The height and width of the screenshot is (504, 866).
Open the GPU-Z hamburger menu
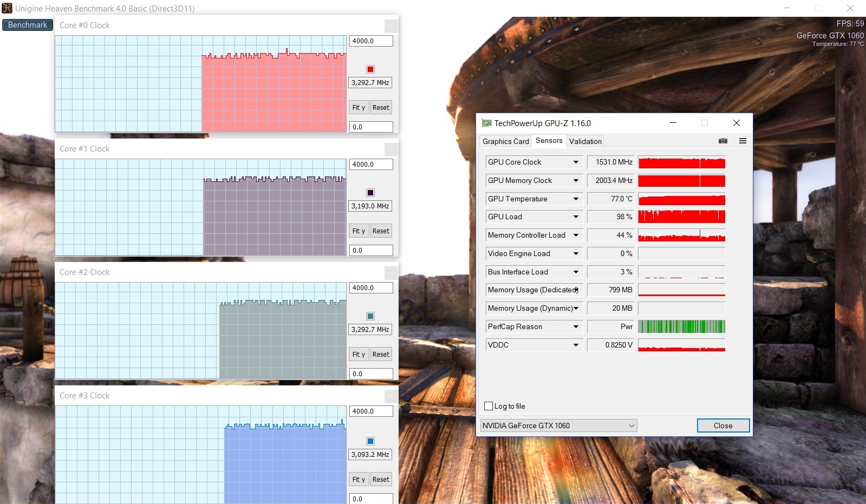tap(743, 141)
